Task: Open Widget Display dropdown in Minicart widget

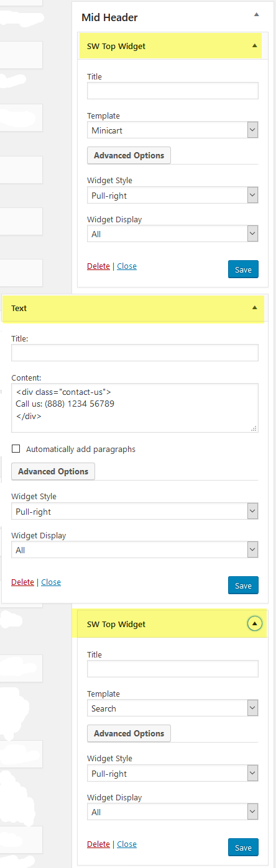Action: point(173,234)
